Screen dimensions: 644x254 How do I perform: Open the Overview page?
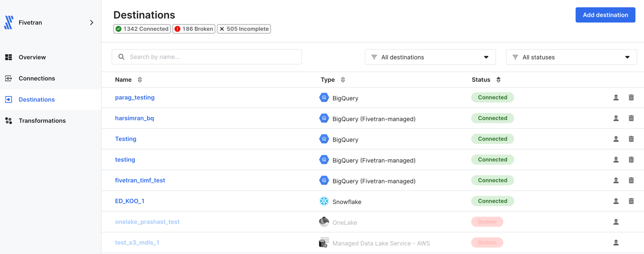coord(32,57)
